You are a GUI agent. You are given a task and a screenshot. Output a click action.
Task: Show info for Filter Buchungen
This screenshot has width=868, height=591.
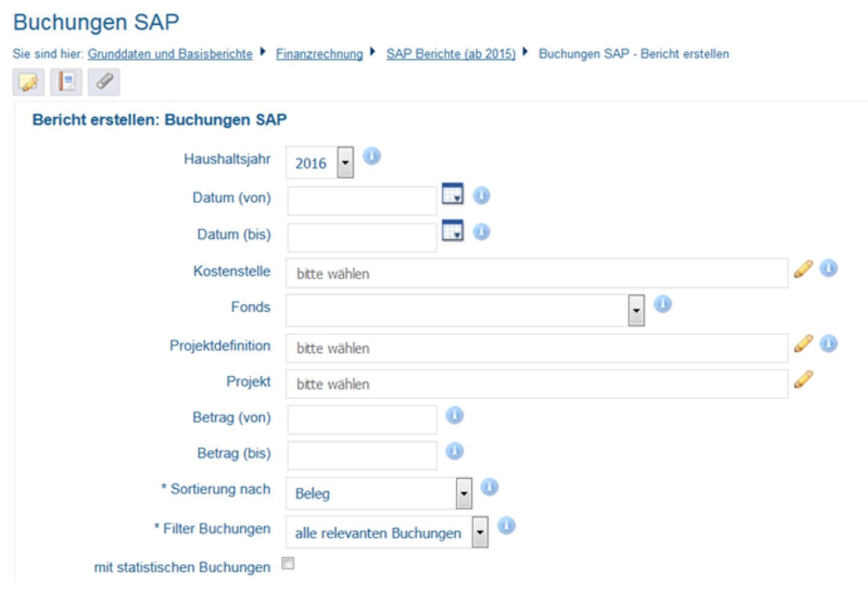[506, 526]
